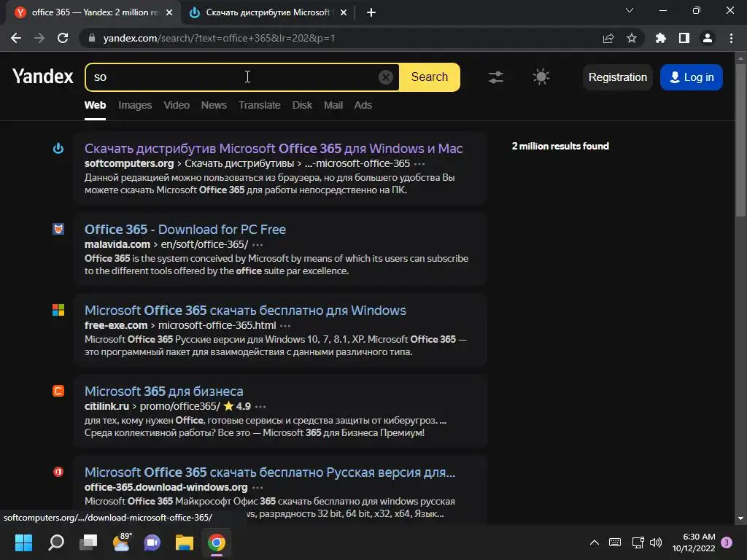Open the Registration button

point(617,77)
